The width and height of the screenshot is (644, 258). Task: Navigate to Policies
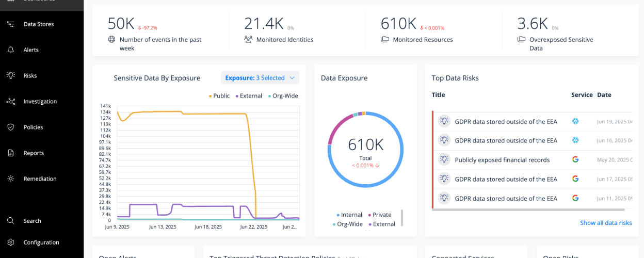(33, 127)
